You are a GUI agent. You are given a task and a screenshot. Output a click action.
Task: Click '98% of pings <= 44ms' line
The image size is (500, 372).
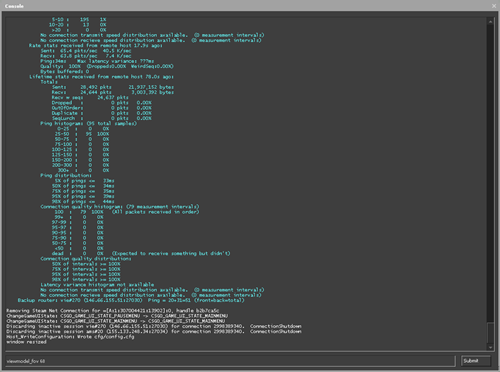pos(83,201)
